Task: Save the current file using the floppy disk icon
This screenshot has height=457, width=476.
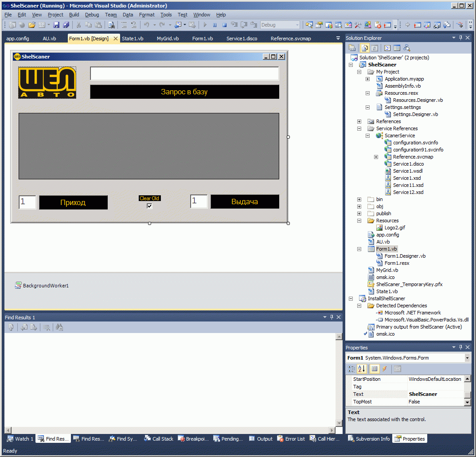Action: 56,25
